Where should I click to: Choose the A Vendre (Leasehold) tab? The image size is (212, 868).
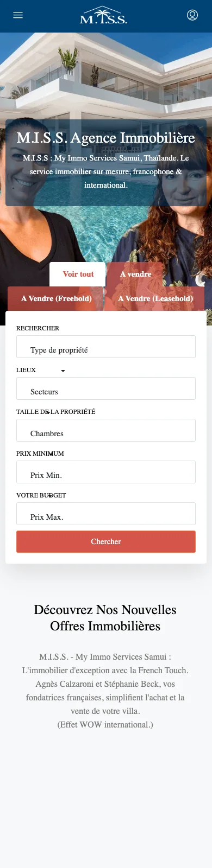click(x=155, y=298)
